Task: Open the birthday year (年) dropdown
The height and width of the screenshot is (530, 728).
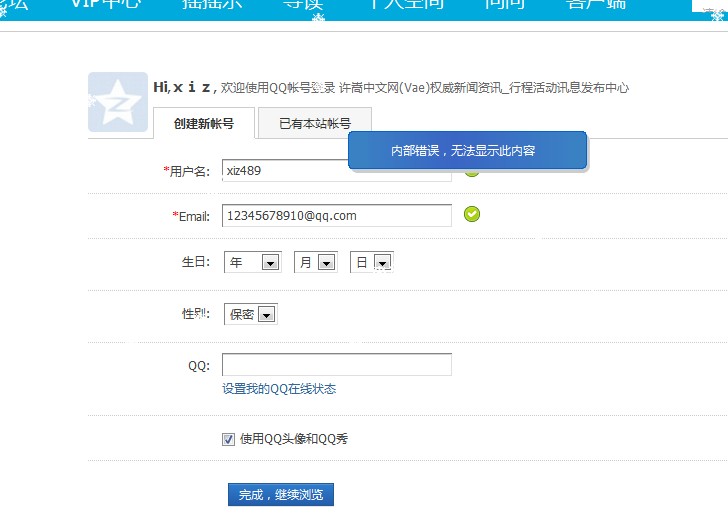Action: tap(253, 262)
